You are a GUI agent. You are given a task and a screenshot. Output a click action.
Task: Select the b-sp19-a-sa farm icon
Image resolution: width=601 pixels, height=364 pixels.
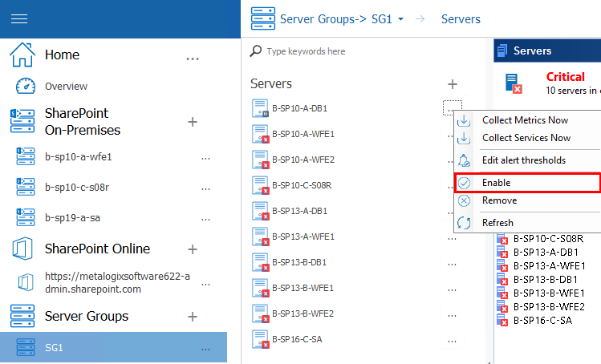coord(26,217)
